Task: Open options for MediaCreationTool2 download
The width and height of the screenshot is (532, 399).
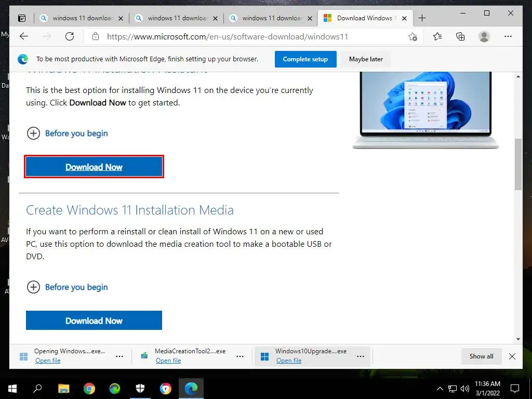Action: (x=240, y=356)
